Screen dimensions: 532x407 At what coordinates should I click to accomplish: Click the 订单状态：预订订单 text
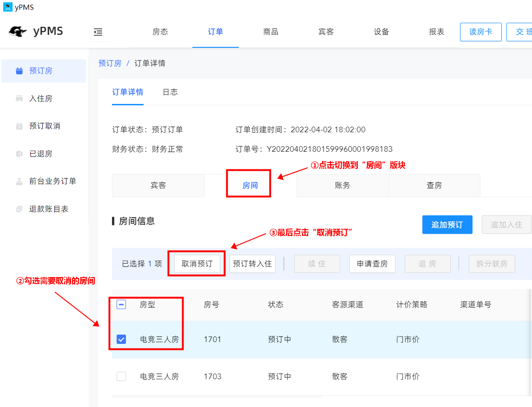click(x=148, y=129)
